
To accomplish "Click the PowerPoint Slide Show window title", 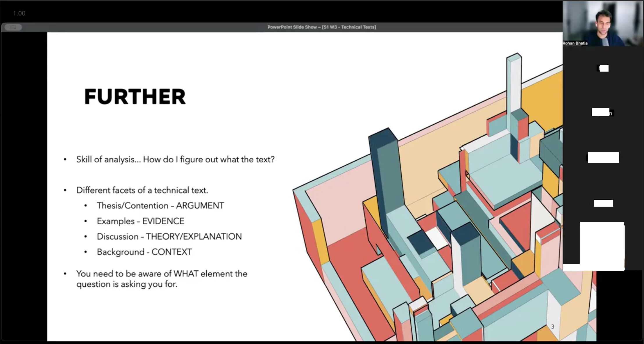I will (x=322, y=27).
